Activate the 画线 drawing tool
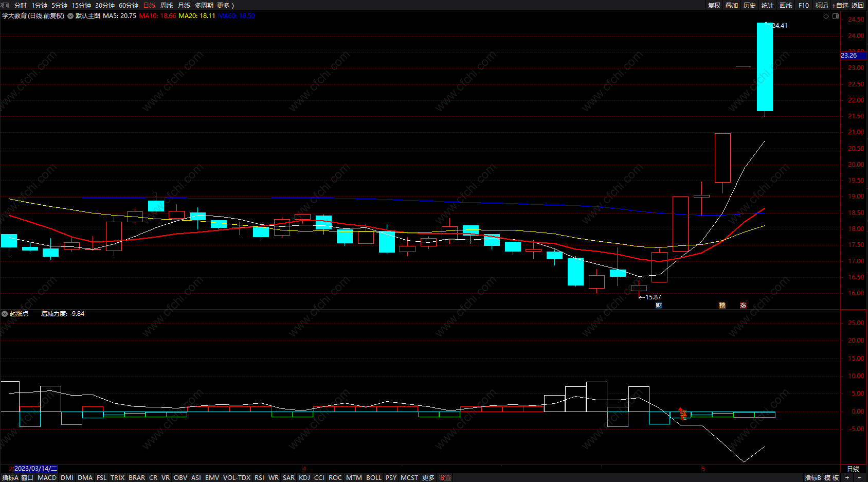This screenshot has height=482, width=868. [786, 5]
